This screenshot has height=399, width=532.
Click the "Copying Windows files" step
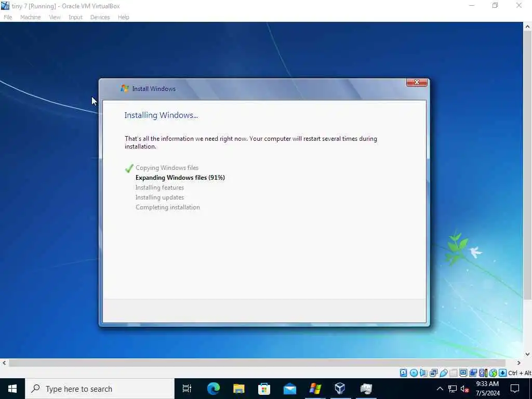(x=167, y=168)
